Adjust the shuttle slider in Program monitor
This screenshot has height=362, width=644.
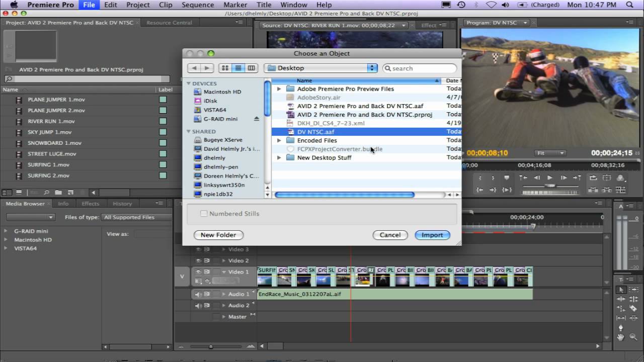(550, 185)
